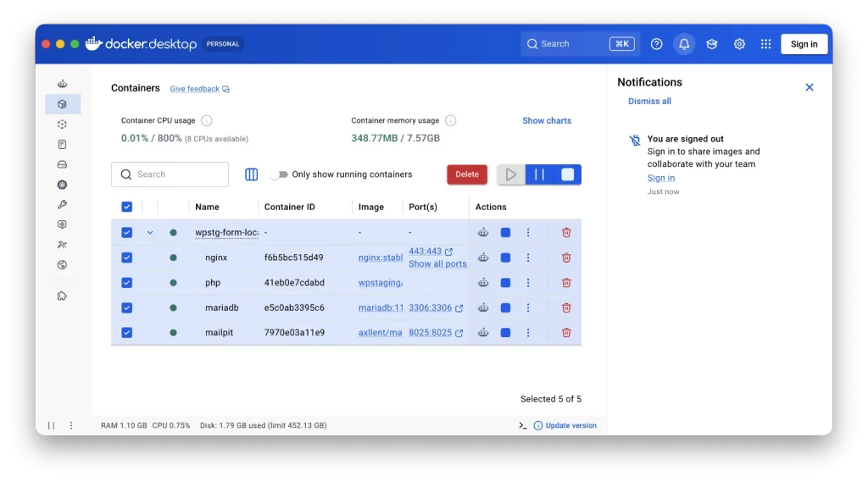Ask Gordon about the mailpit container
Screen dimensions: 868x482
[483, 333]
